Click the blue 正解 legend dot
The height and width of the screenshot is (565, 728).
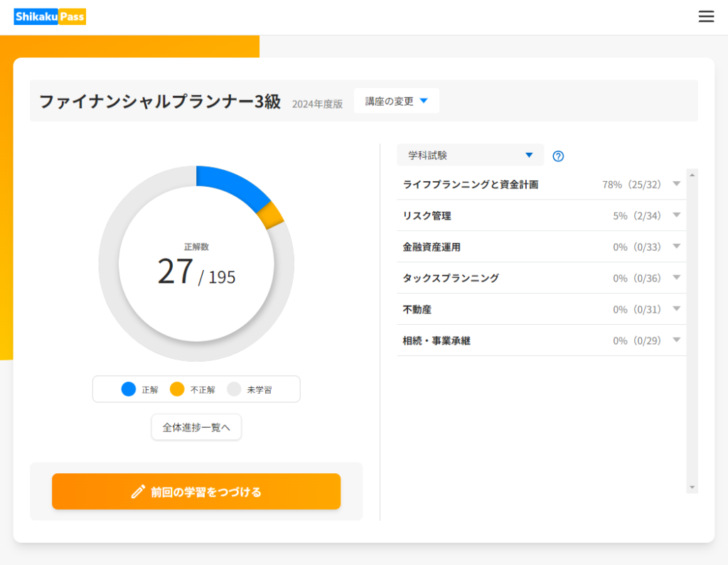[129, 389]
